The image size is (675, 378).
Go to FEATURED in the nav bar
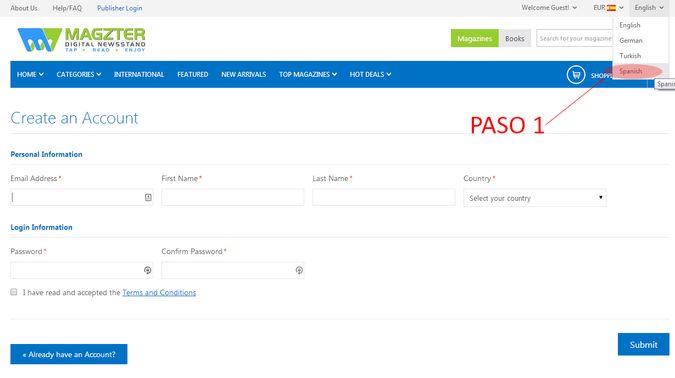coord(192,74)
